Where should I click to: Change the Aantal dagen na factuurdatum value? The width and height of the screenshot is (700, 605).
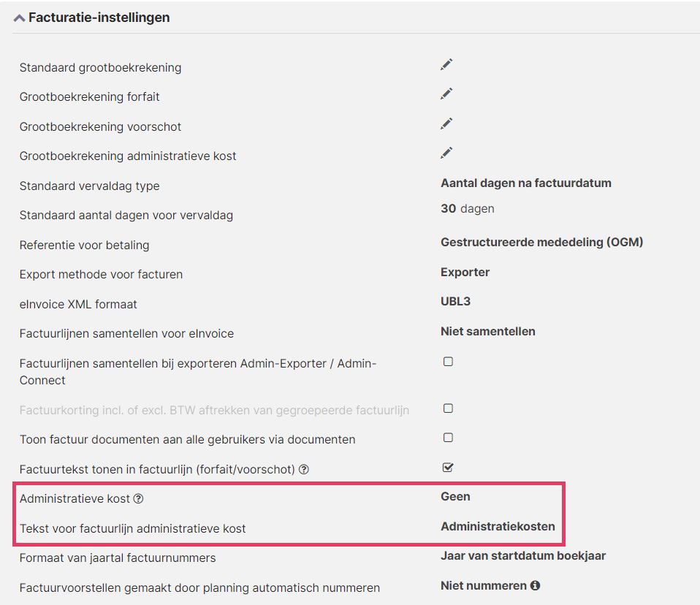(x=526, y=183)
